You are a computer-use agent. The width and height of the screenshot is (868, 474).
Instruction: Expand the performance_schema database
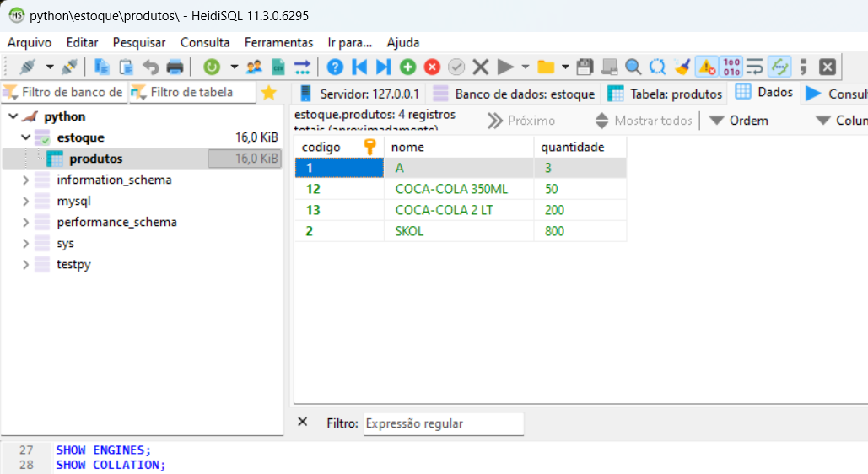[25, 222]
